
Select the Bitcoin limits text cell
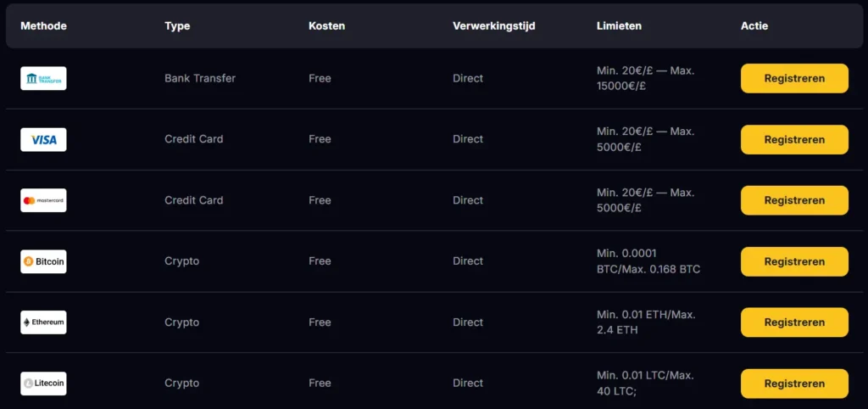[x=648, y=261]
